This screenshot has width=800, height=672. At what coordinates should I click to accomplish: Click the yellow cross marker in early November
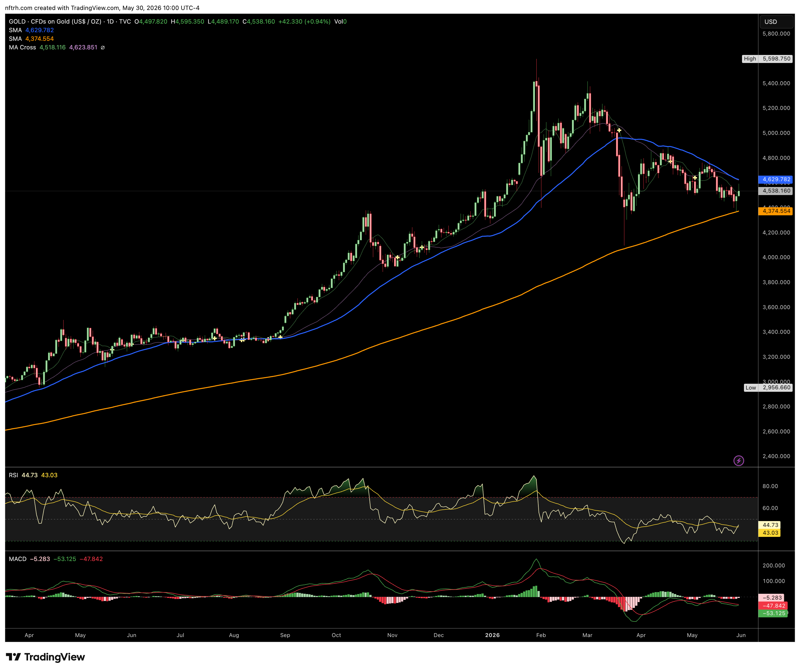tap(397, 257)
